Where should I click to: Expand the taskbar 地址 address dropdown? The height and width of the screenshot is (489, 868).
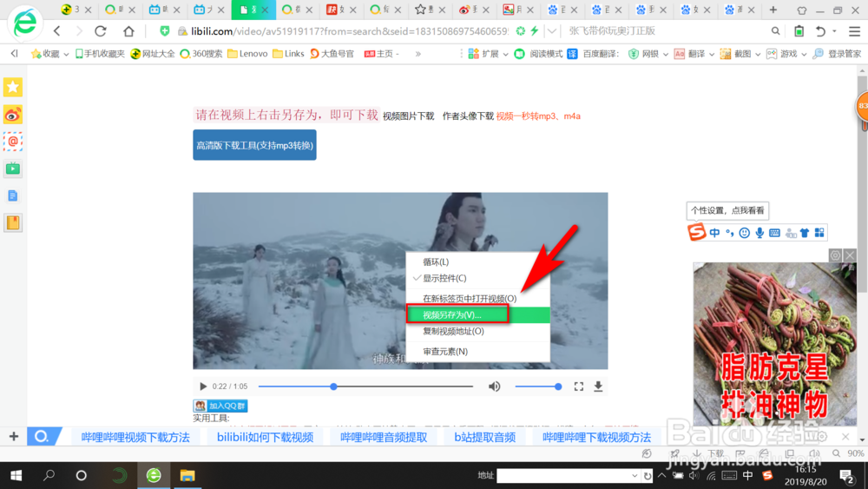click(635, 476)
